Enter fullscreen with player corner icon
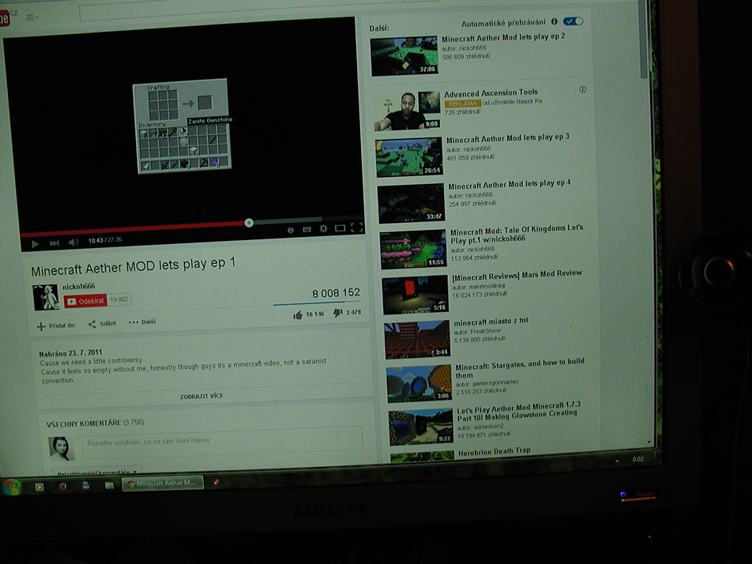The width and height of the screenshot is (752, 564). click(356, 227)
